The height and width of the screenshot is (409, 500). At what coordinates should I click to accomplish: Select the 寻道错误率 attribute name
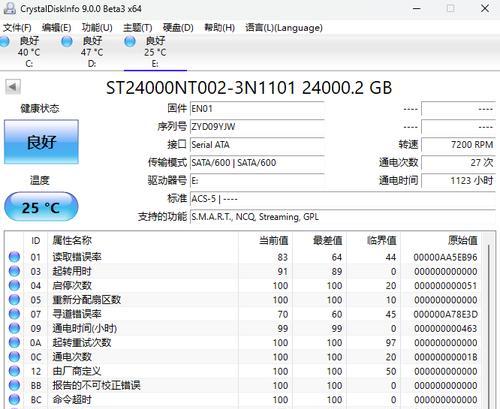point(77,314)
